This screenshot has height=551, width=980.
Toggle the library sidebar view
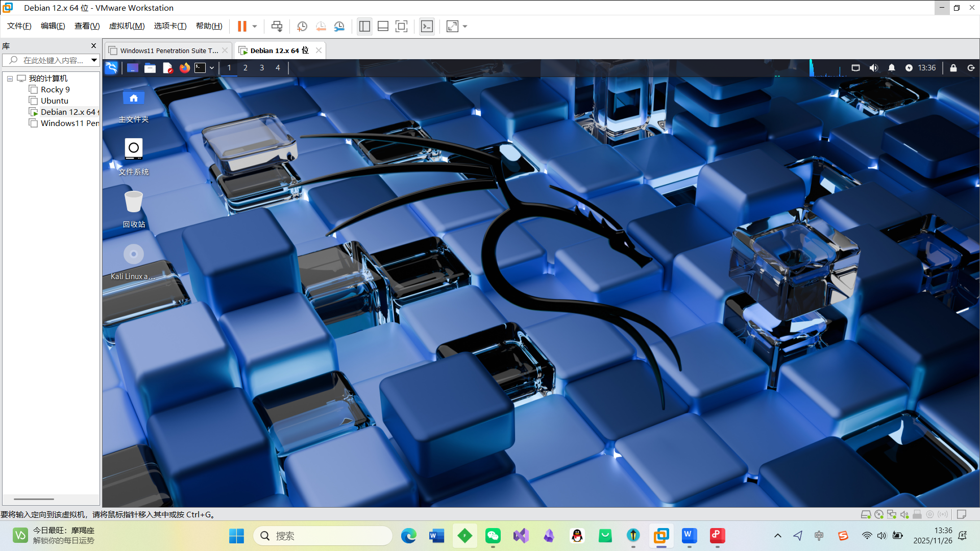pyautogui.click(x=364, y=26)
